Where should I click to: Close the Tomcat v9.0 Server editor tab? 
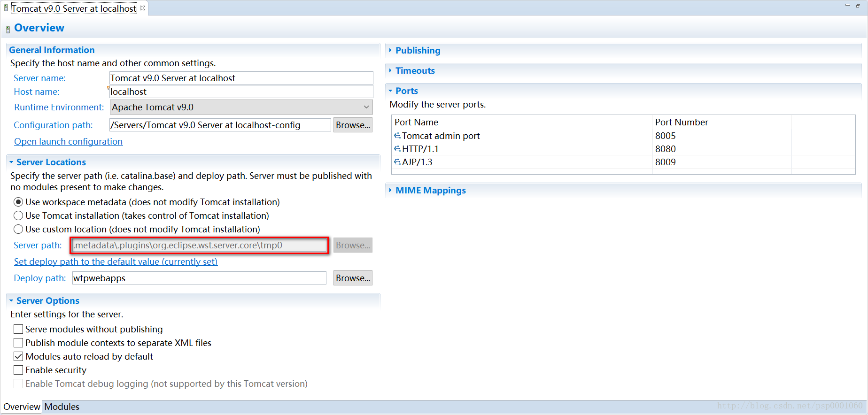(x=142, y=8)
